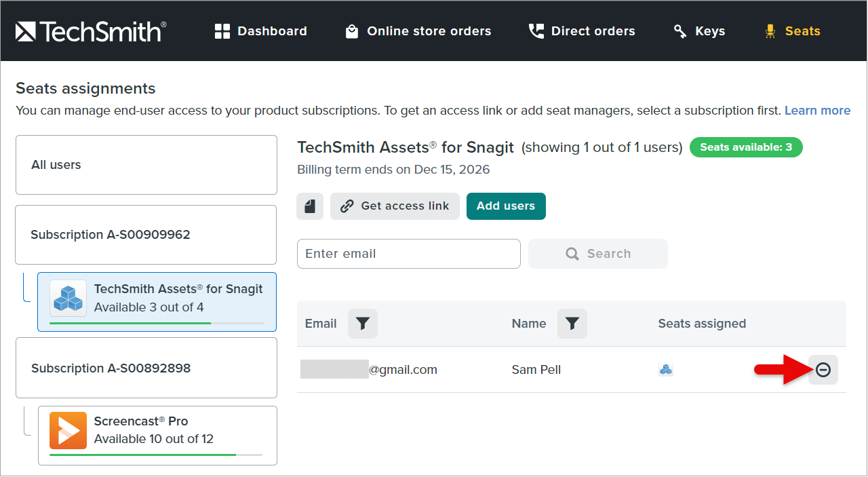
Task: Open the Email column filter
Action: (x=363, y=324)
